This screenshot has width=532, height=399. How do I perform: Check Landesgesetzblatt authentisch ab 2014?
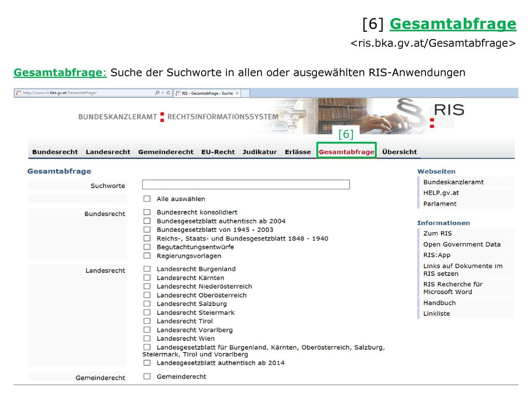pos(147,363)
